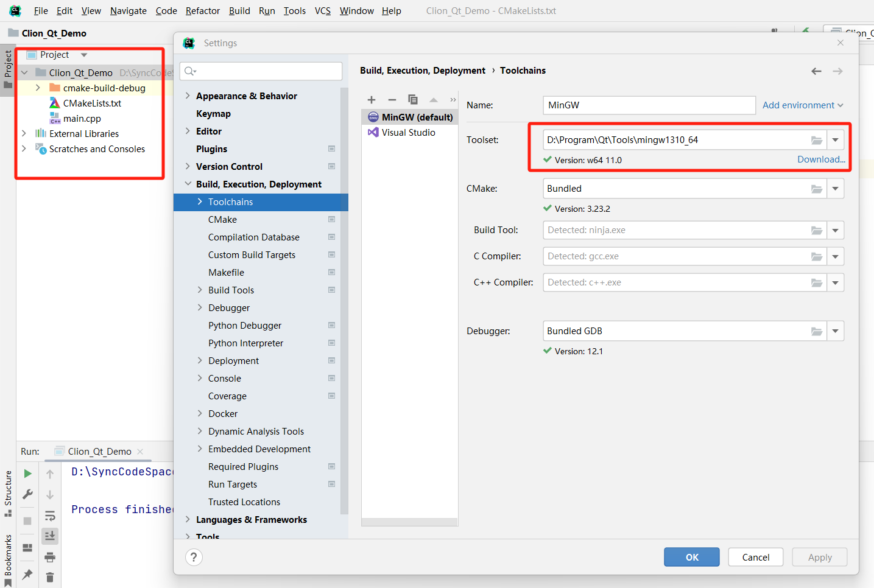Toggle soft-wrap in Run console

click(50, 516)
